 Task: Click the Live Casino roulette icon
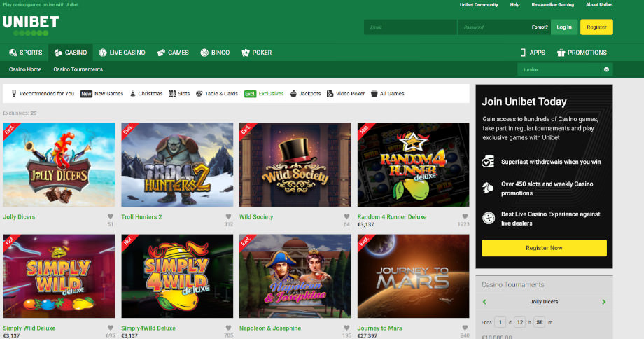(103, 53)
